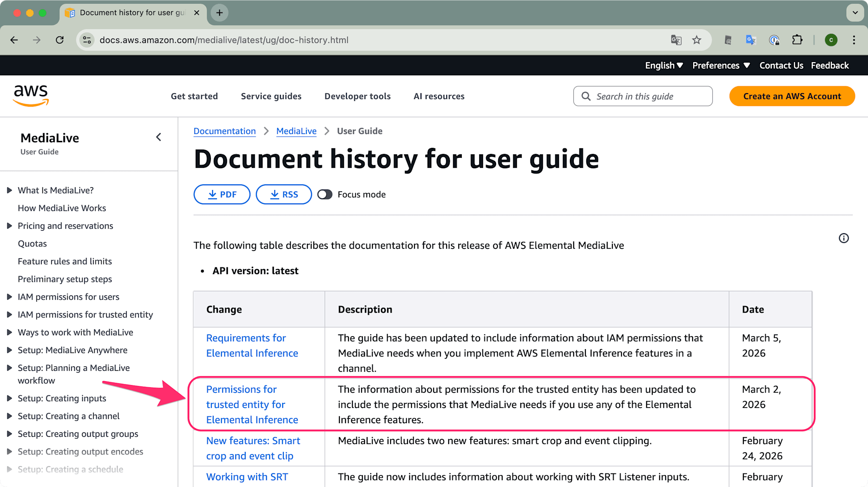Bookmark page with the star icon
This screenshot has width=868, height=487.
coord(697,40)
